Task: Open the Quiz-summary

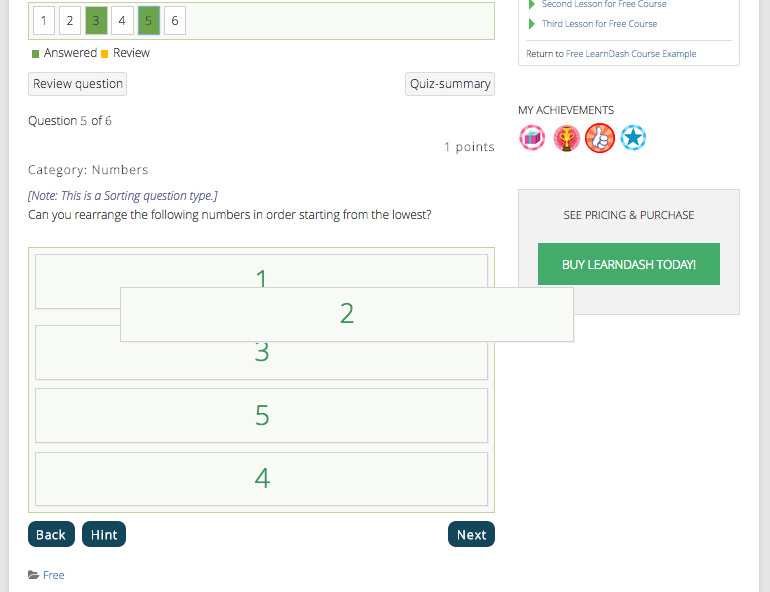Action: pos(449,84)
